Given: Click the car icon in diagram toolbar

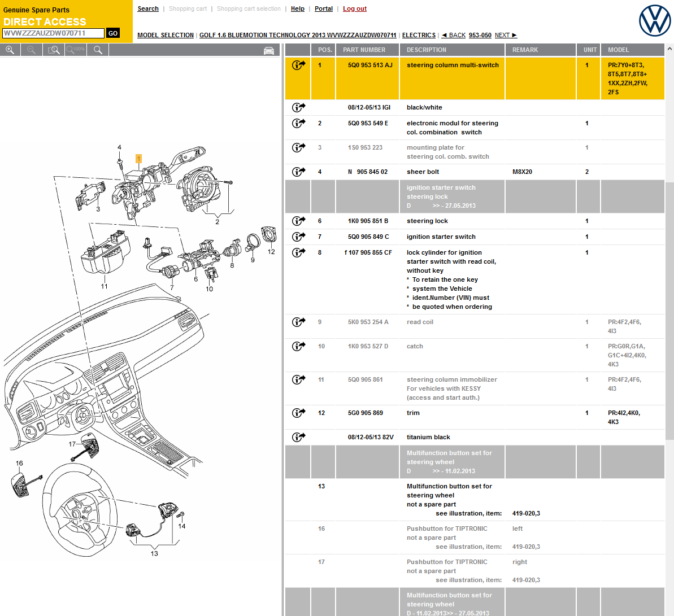Looking at the screenshot, I should pos(269,51).
